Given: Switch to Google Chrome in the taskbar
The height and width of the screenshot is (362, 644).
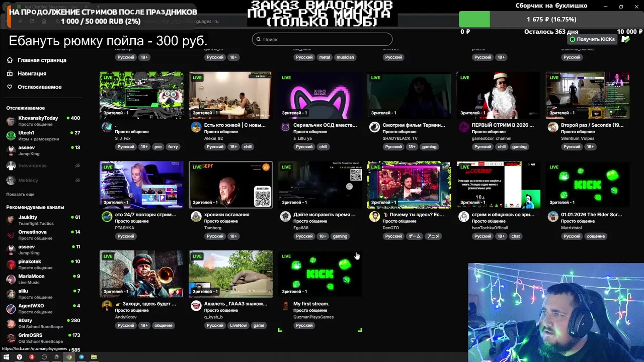Looking at the screenshot, I should (x=69, y=357).
